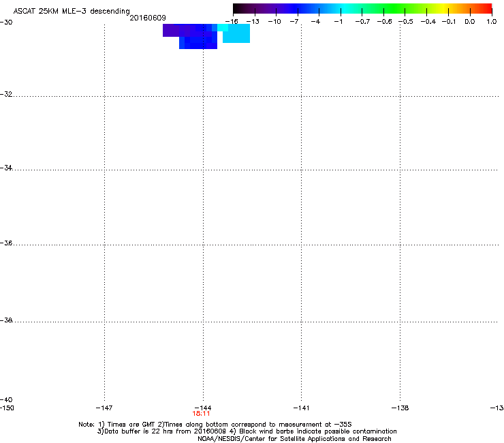The image size is (504, 443).
Task: Click the 'Data buffer is 22 hrs' note
Action: click(x=247, y=431)
